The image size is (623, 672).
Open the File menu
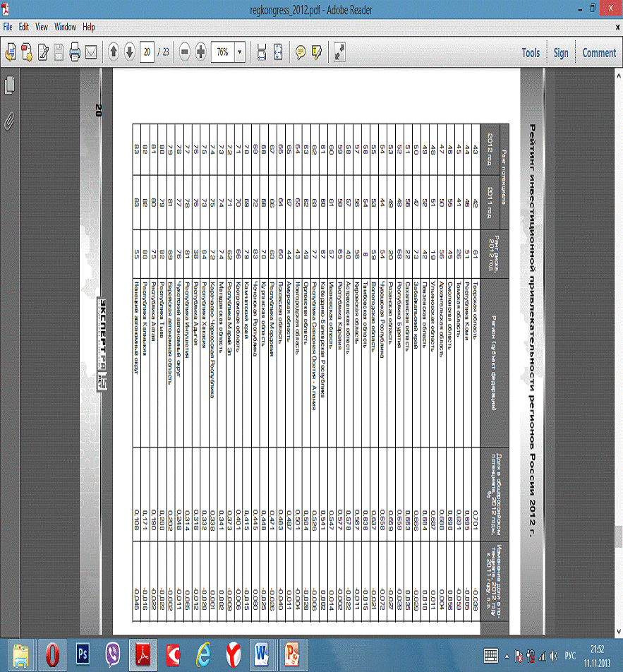tap(8, 27)
